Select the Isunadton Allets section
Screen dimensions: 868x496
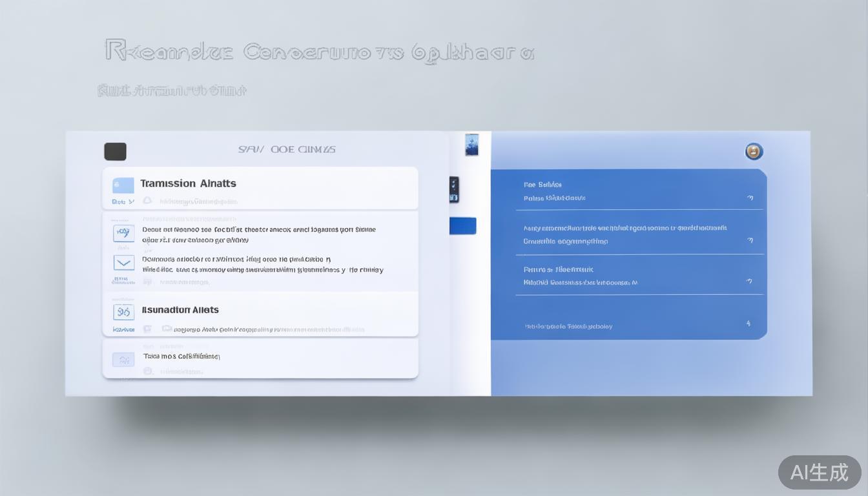(180, 310)
